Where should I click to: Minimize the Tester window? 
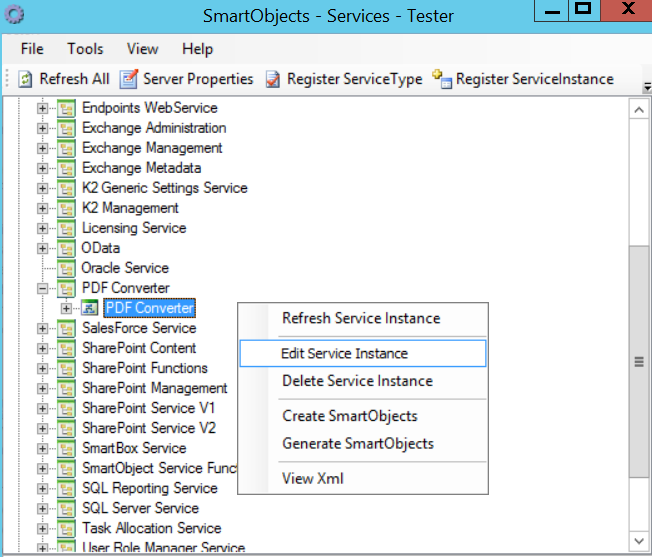[x=551, y=9]
